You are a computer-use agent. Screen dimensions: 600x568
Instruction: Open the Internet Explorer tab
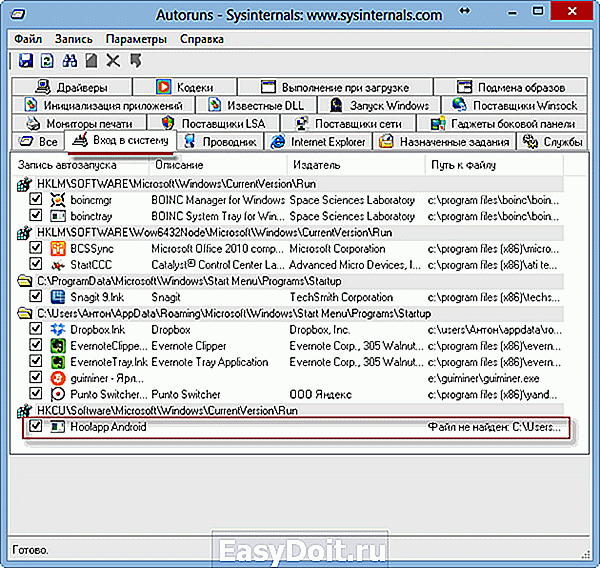click(x=318, y=142)
